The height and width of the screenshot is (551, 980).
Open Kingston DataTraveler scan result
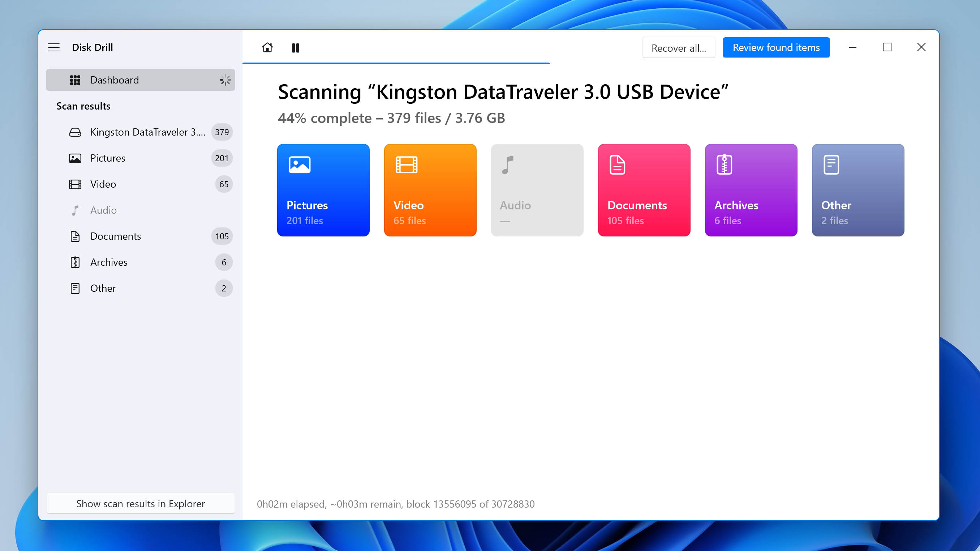[x=140, y=132]
